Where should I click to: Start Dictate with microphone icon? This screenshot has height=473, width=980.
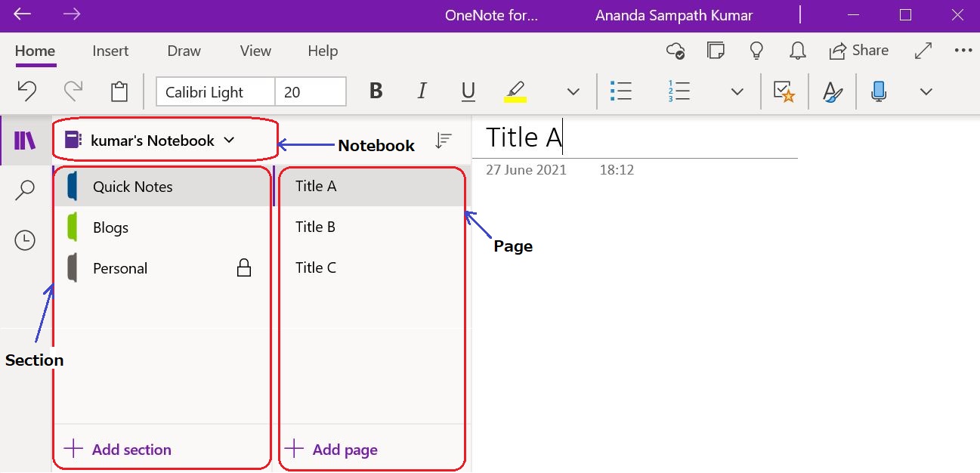[x=878, y=91]
